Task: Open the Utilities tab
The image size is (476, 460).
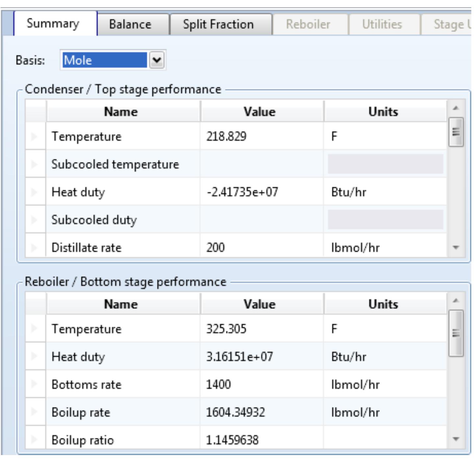Action: (382, 24)
